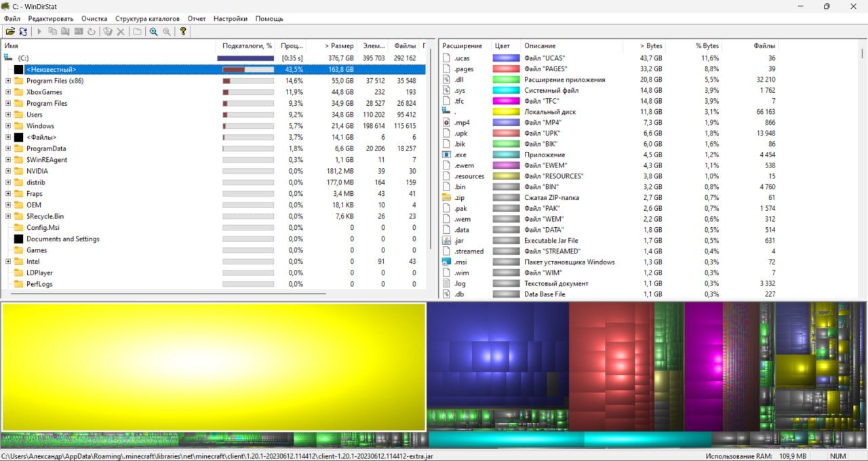The image size is (868, 461).
Task: Open the Отчет menu
Action: 197,18
